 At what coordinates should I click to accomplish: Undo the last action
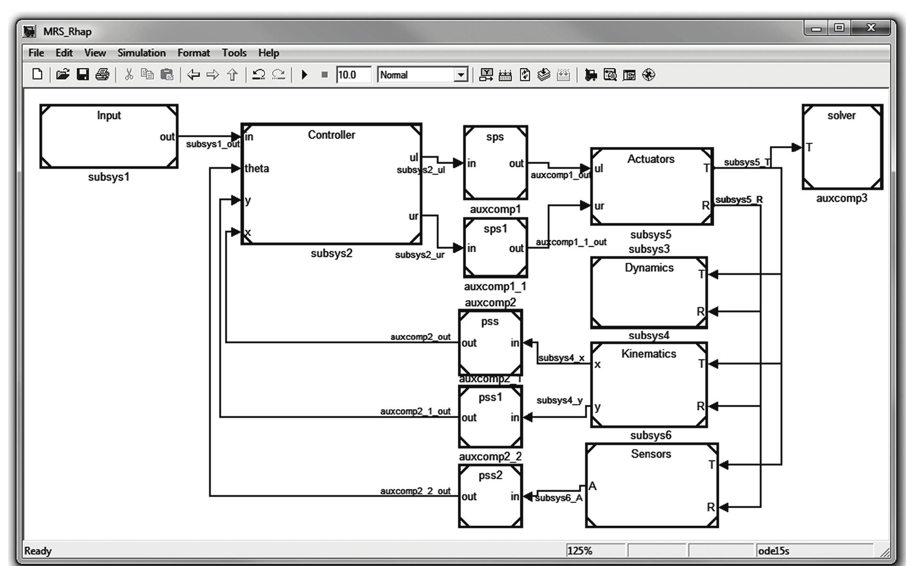point(259,74)
